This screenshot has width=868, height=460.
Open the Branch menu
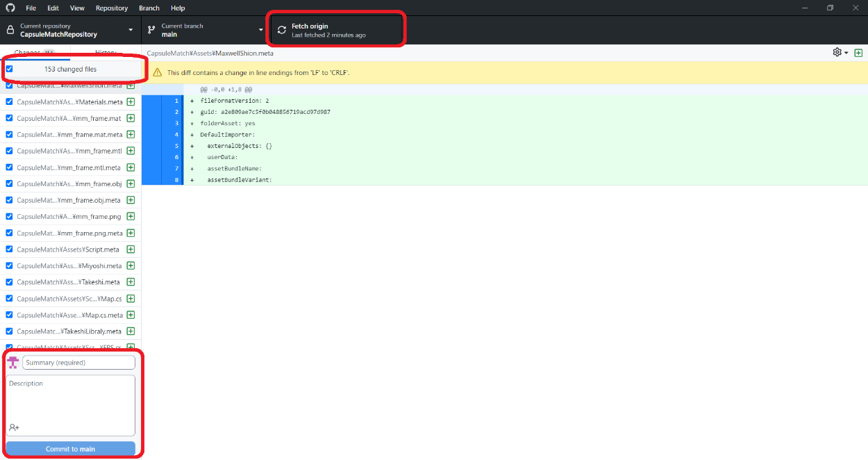pos(149,8)
